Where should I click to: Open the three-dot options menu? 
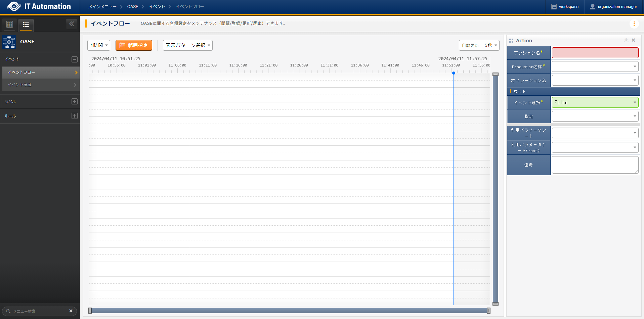[634, 24]
